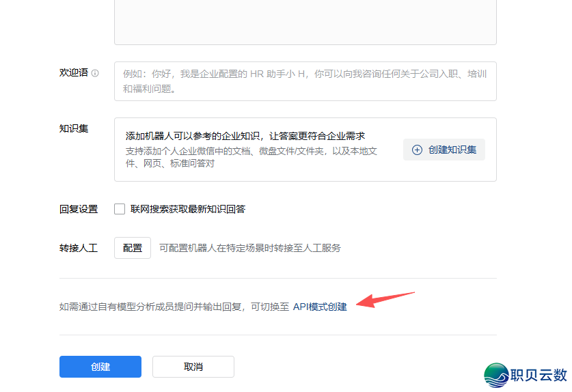
Task: Focus the 欢迎语 text input field
Action: click(x=305, y=81)
